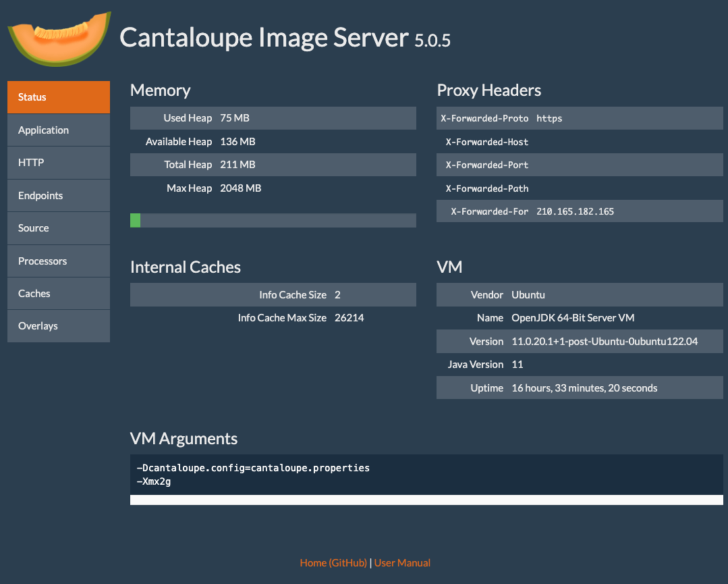Click the Proxy Headers heading
728x584 pixels.
click(489, 90)
